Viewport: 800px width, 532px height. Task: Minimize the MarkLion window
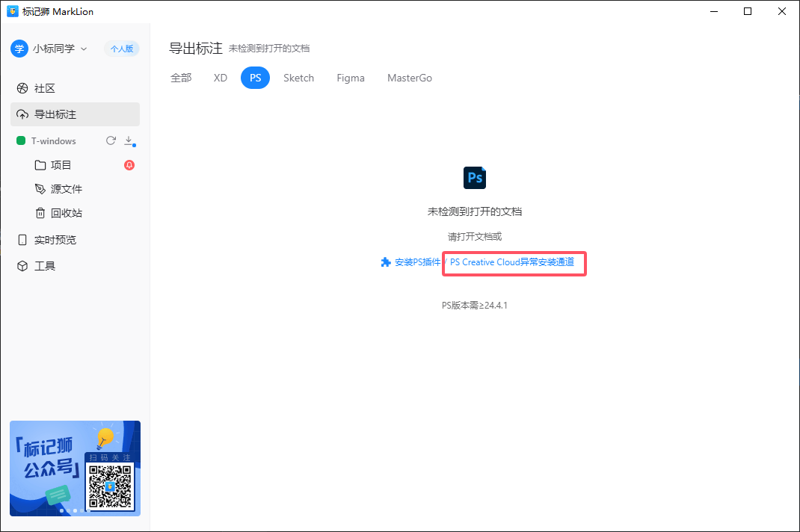(x=714, y=11)
